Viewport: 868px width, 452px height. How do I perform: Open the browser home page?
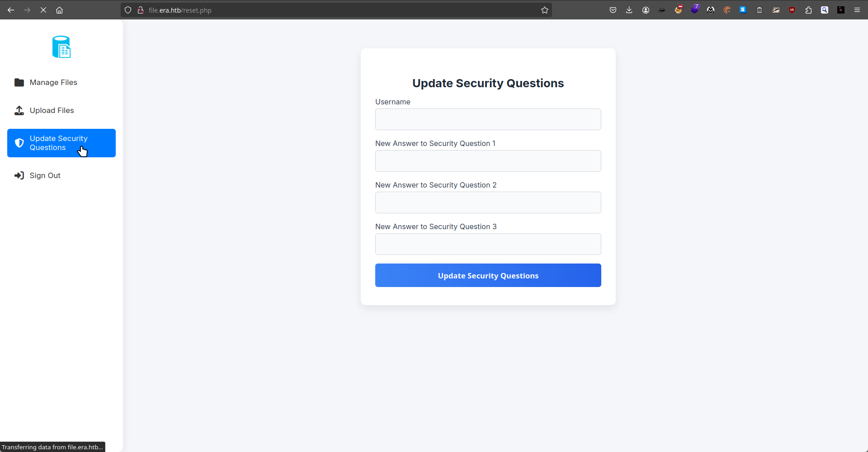(x=59, y=10)
